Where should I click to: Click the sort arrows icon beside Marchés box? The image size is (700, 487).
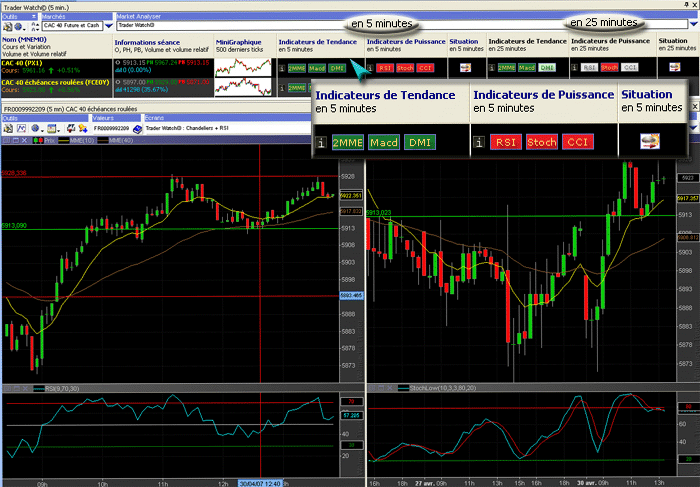point(36,26)
